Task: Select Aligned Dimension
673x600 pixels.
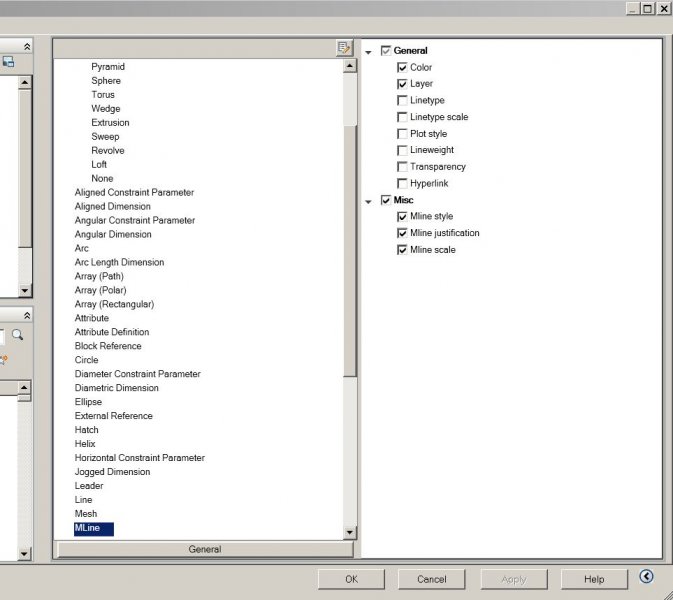Action: 112,206
